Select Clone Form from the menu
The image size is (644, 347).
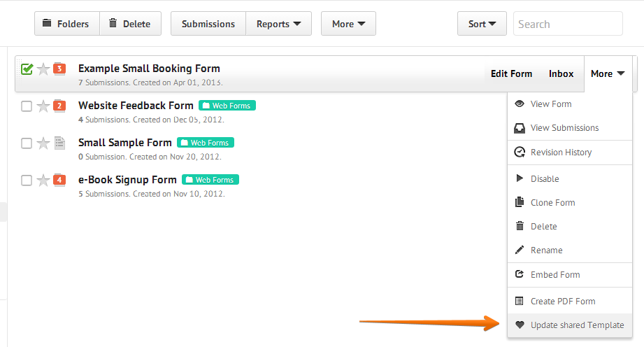click(552, 203)
